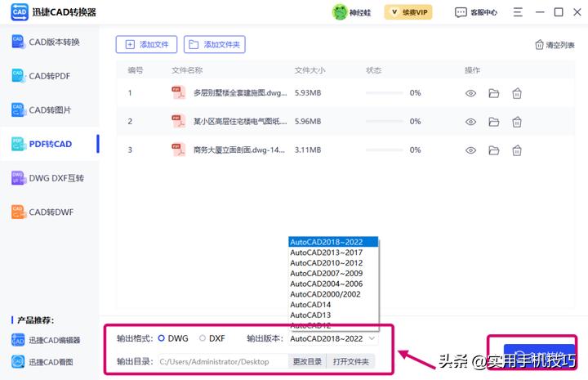This screenshot has width=588, height=380.
Task: Select DXF output format radio button
Action: coord(203,338)
